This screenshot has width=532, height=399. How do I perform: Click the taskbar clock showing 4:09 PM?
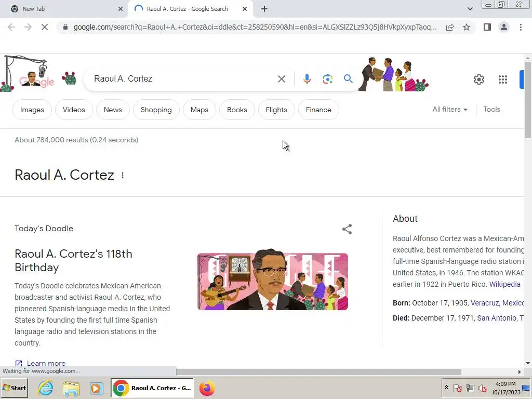tap(506, 388)
